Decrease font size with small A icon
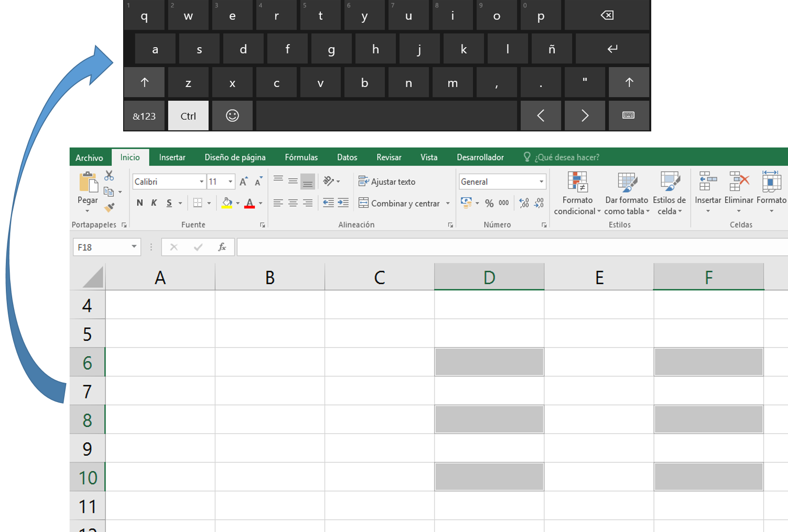This screenshot has width=788, height=532. tap(258, 182)
